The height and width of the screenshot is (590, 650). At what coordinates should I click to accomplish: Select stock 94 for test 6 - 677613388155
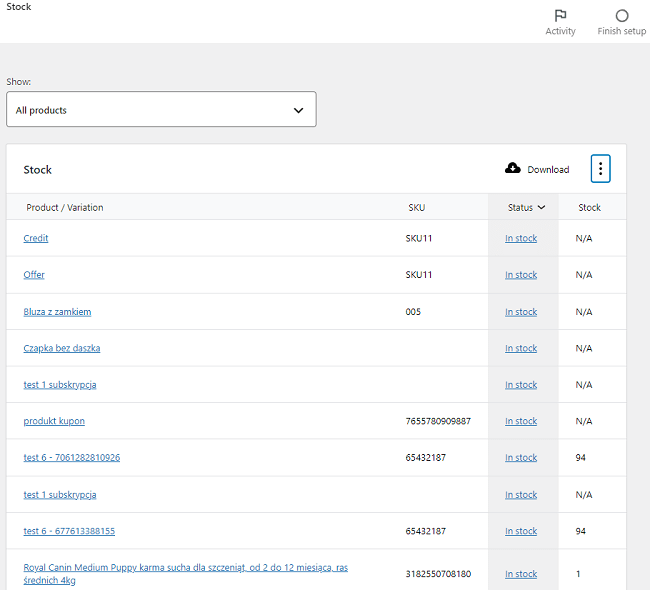580,531
